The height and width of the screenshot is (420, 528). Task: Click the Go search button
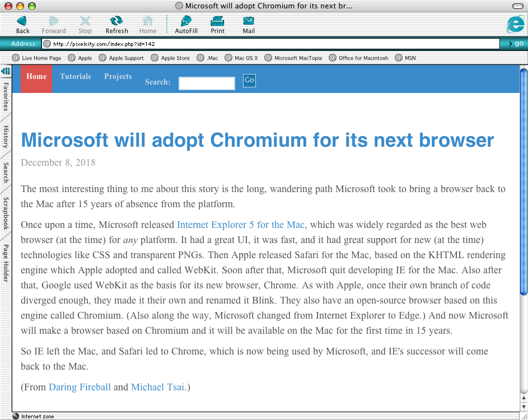(249, 81)
